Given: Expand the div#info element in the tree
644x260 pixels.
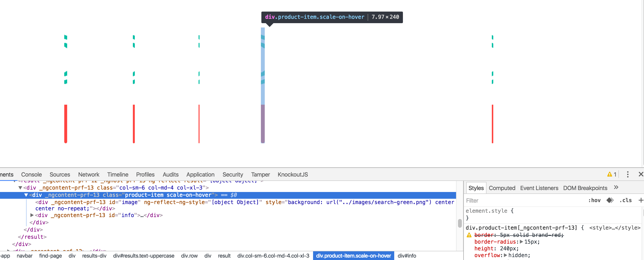Looking at the screenshot, I should 32,215.
